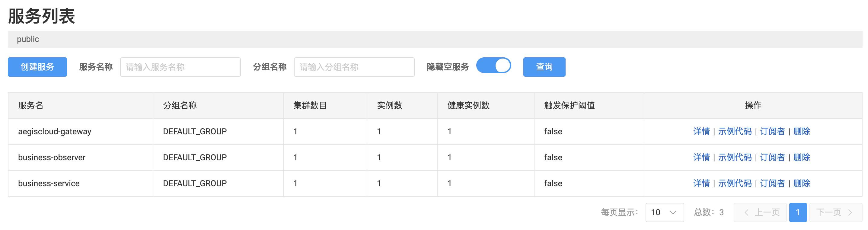View 订阅者 of business-service
Viewport: 868px width, 230px height.
coord(772,183)
